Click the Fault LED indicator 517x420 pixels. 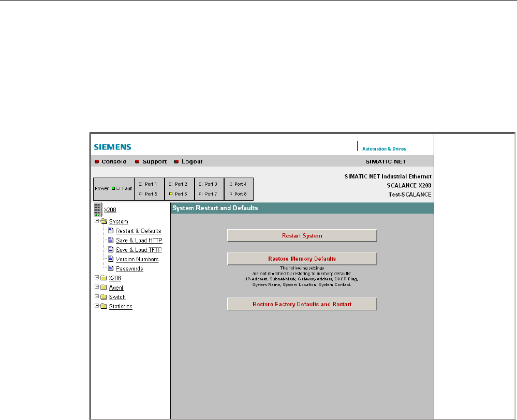coord(118,188)
